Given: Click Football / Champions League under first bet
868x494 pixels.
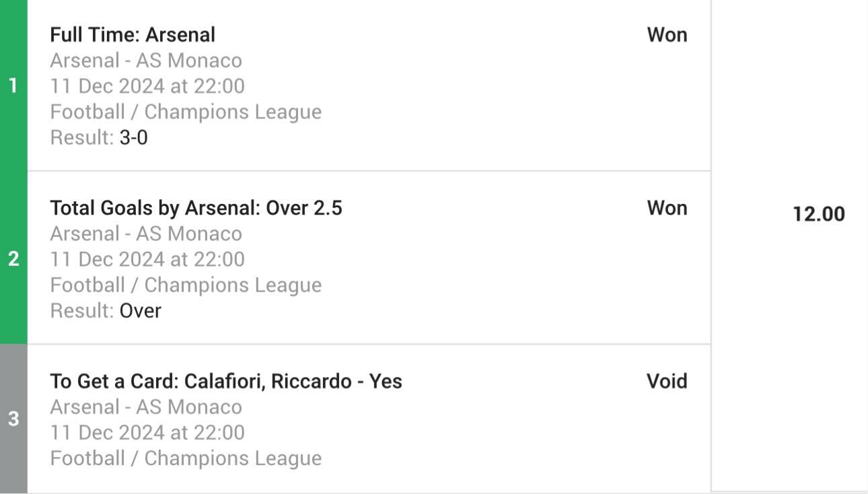Looking at the screenshot, I should pyautogui.click(x=186, y=112).
